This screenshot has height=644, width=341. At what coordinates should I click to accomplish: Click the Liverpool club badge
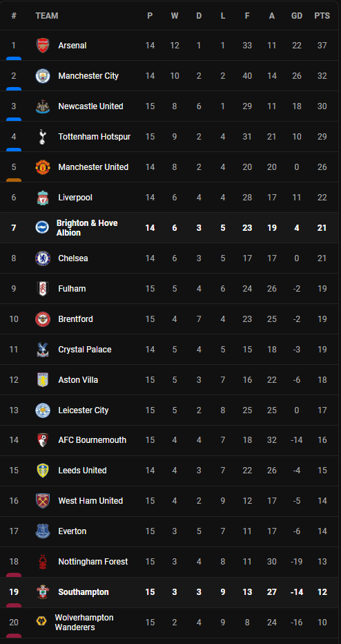(x=43, y=198)
